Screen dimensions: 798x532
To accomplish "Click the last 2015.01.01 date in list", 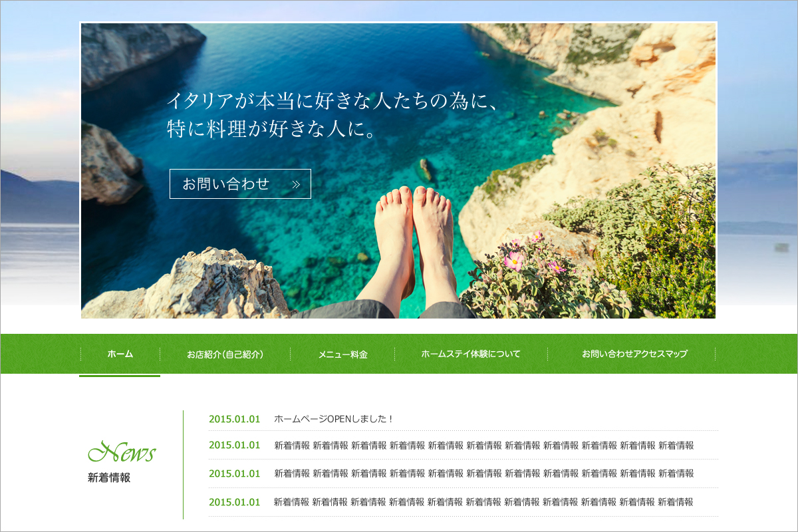I will [x=234, y=502].
